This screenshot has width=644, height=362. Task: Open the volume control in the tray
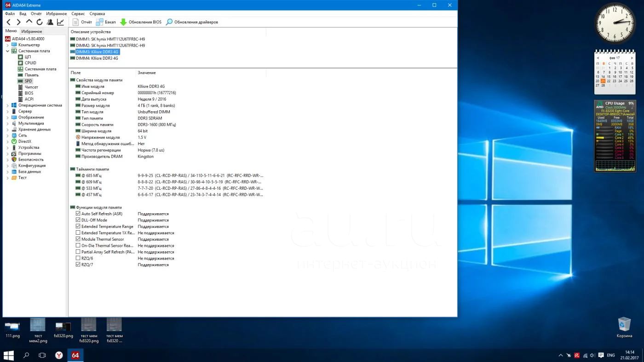[x=592, y=355]
